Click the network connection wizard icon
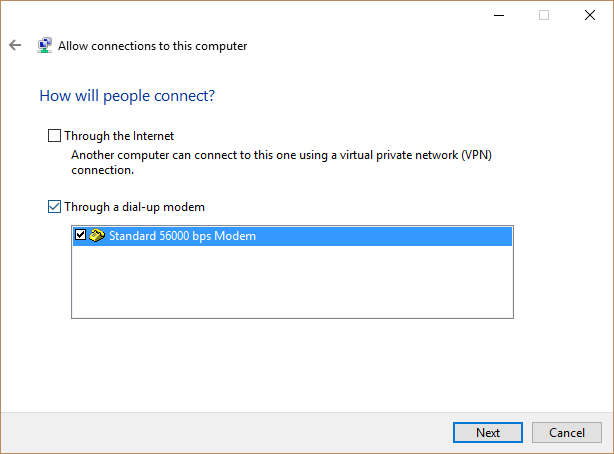Image resolution: width=614 pixels, height=454 pixels. 45,45
